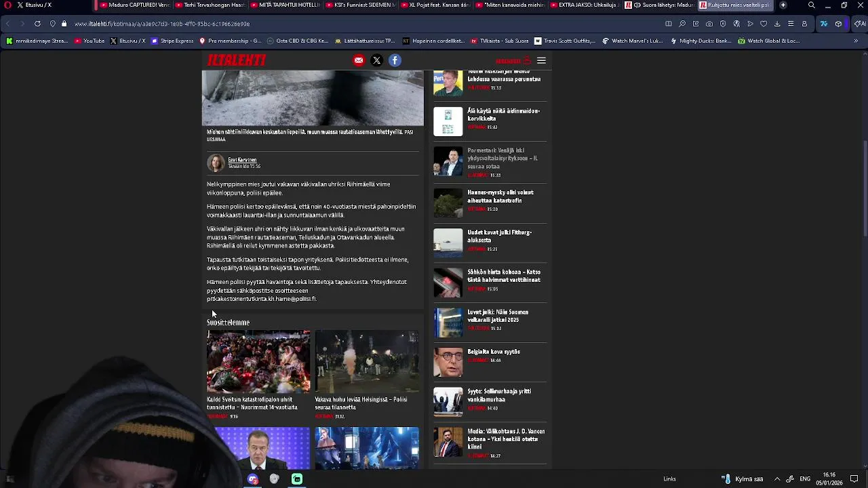Switch to the Suora lähetys: Maduro tab
868x488 pixels.
pyautogui.click(x=659, y=5)
